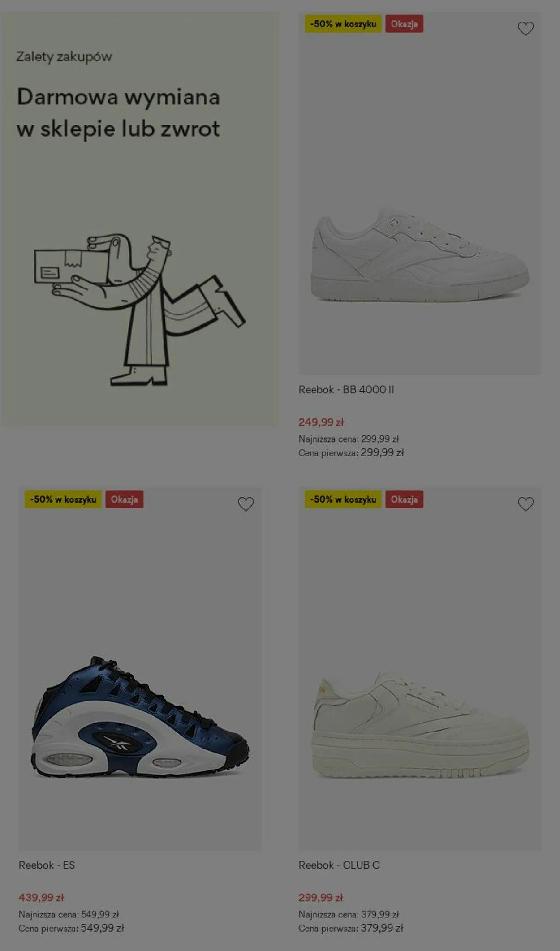Open the Reebok - CLUB C product title
The height and width of the screenshot is (951, 560).
339,865
